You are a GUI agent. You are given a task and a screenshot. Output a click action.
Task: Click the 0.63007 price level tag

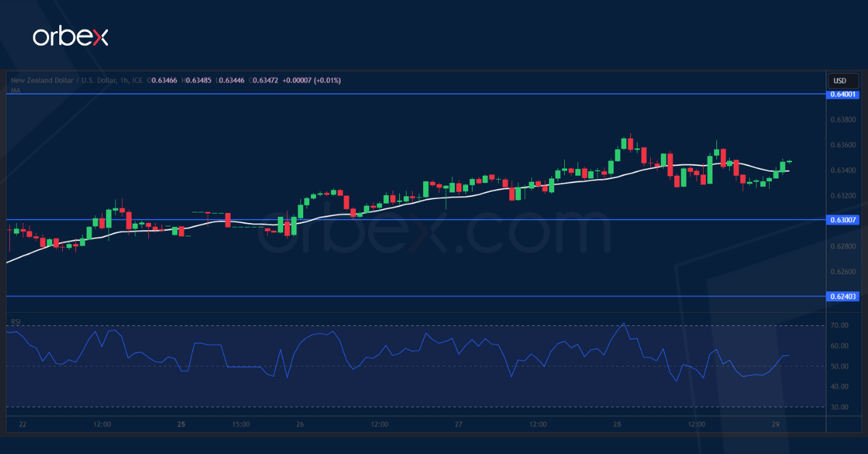[x=841, y=219]
